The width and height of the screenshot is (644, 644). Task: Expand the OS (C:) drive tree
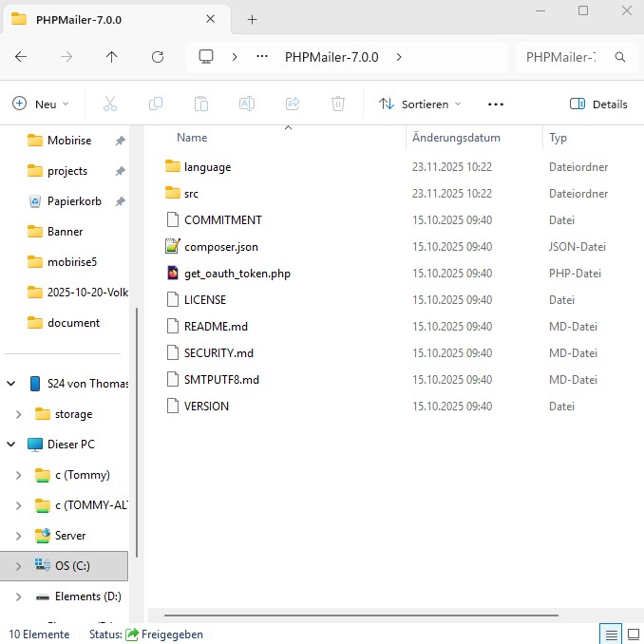pyautogui.click(x=18, y=566)
